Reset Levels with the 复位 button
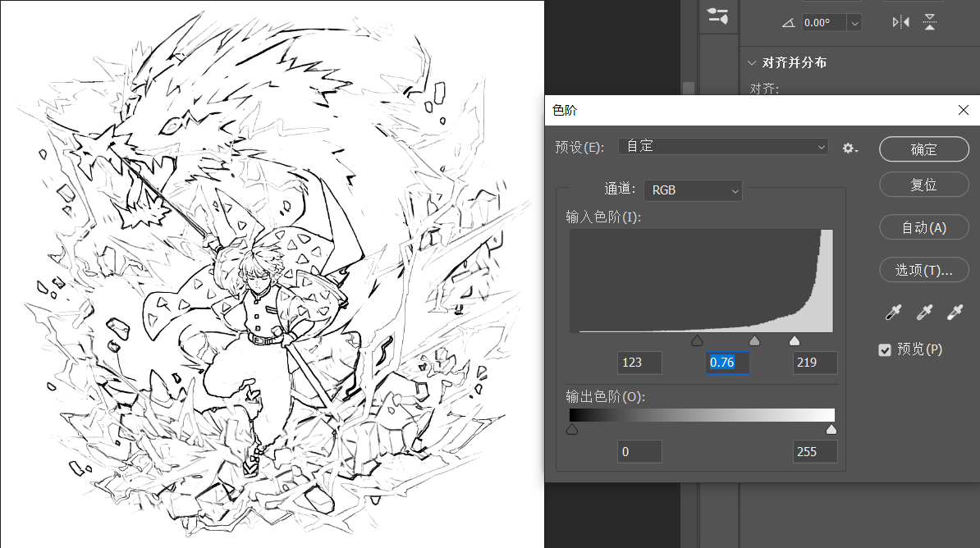This screenshot has width=980, height=548. [923, 185]
